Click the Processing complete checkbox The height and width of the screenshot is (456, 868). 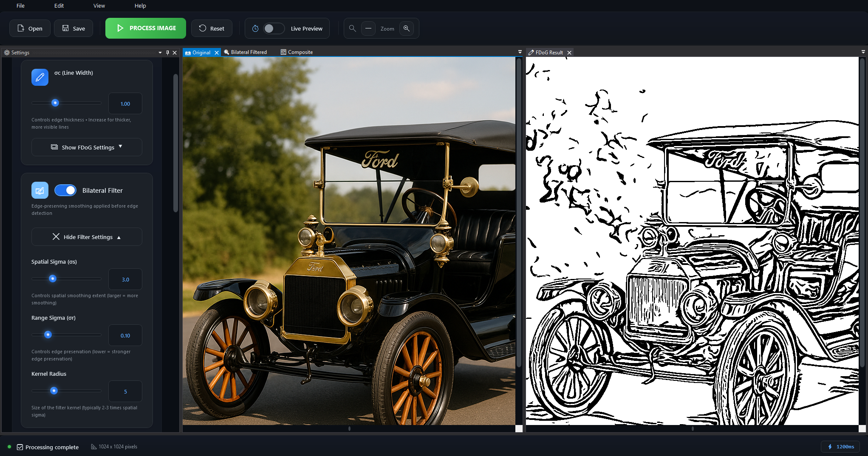[20, 447]
